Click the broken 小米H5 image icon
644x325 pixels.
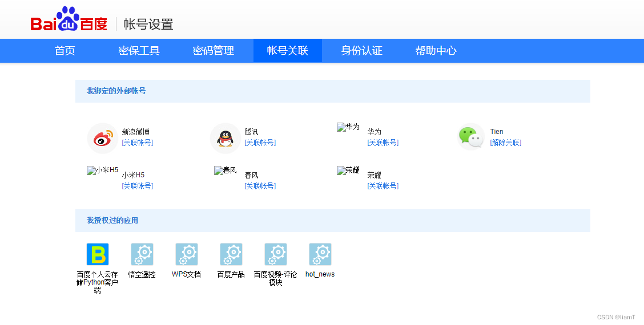pyautogui.click(x=103, y=170)
